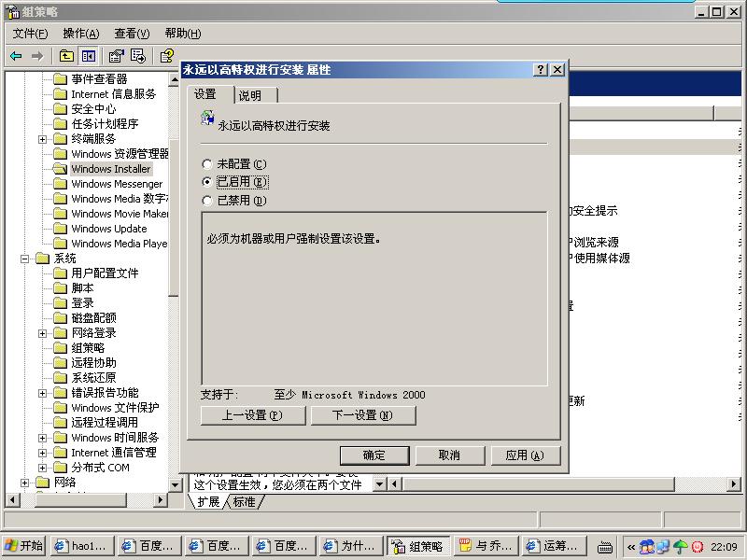Image resolution: width=747 pixels, height=560 pixels.
Task: Select Windows Update in the tree
Action: pos(109,229)
